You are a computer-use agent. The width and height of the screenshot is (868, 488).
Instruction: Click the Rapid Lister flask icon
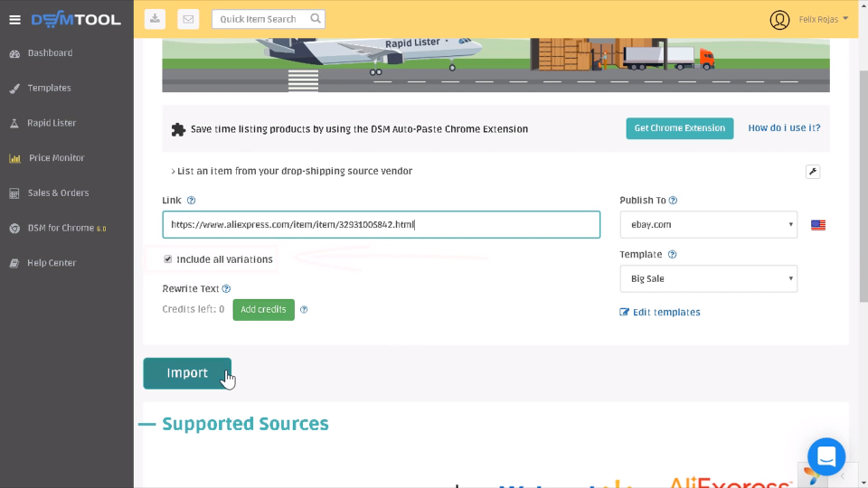[14, 124]
